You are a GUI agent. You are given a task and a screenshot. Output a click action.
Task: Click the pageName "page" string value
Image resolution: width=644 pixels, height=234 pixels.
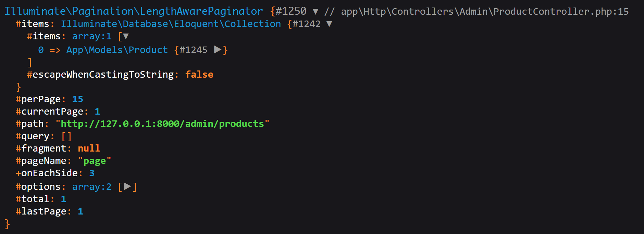[95, 161]
